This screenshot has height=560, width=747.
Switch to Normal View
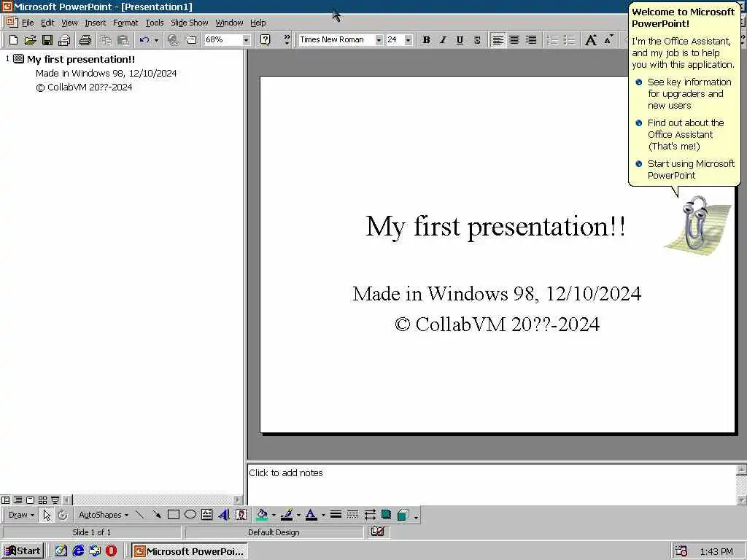click(6, 500)
